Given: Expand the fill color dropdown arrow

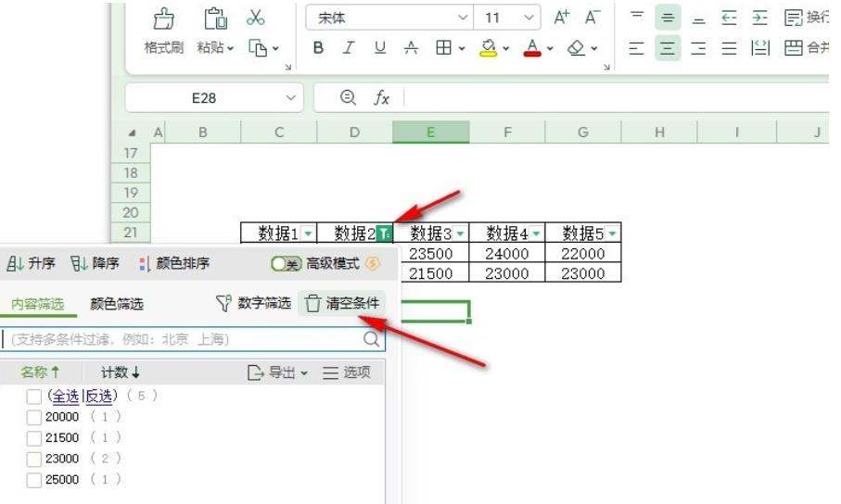Looking at the screenshot, I should coord(505,48).
